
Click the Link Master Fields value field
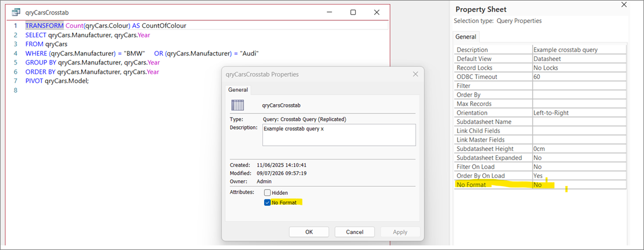[x=579, y=140]
